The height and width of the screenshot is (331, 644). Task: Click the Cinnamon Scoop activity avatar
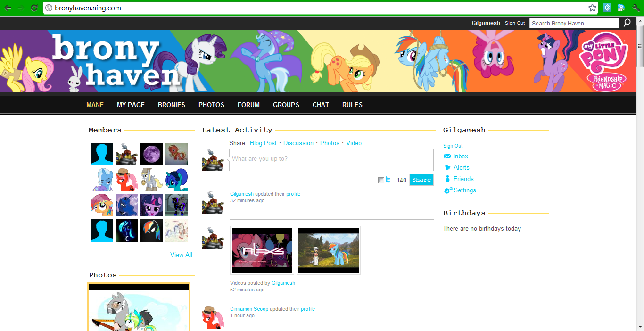pos(213,317)
